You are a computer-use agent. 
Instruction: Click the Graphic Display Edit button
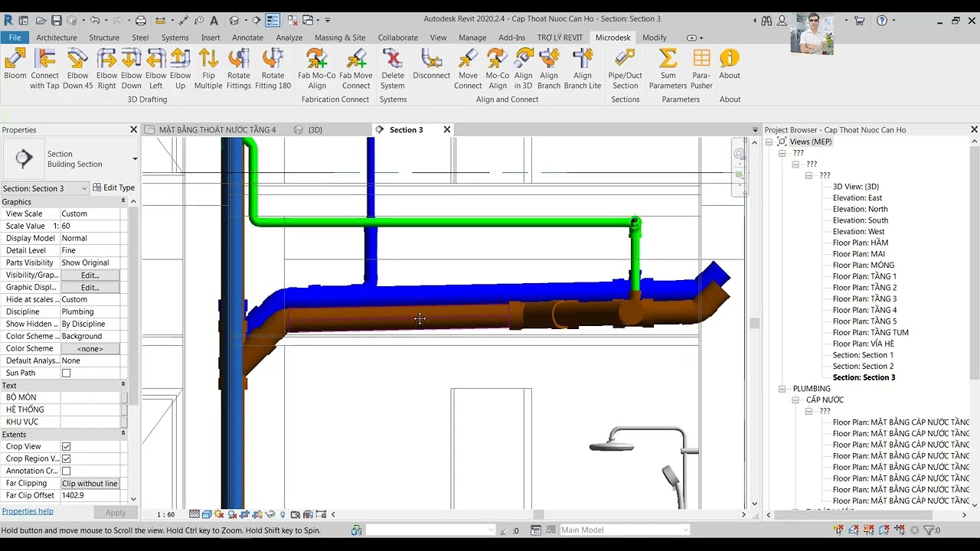90,288
